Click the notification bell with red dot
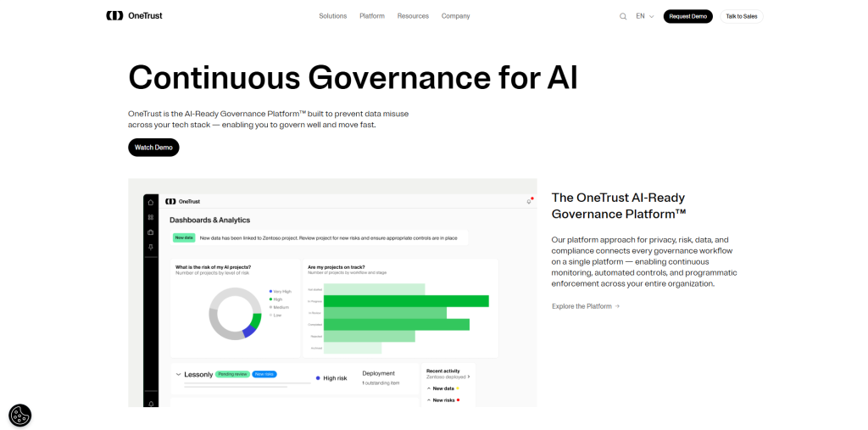The image size is (868, 430). click(529, 201)
